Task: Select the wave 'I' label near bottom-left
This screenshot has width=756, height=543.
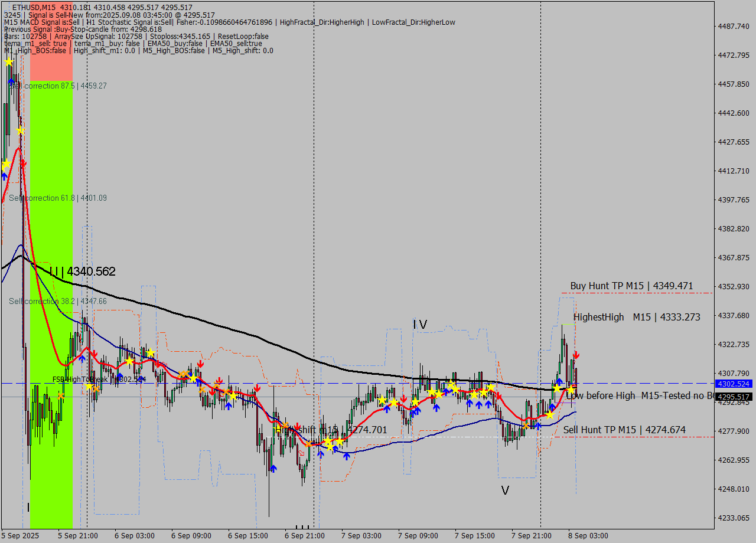Action: tap(28, 508)
